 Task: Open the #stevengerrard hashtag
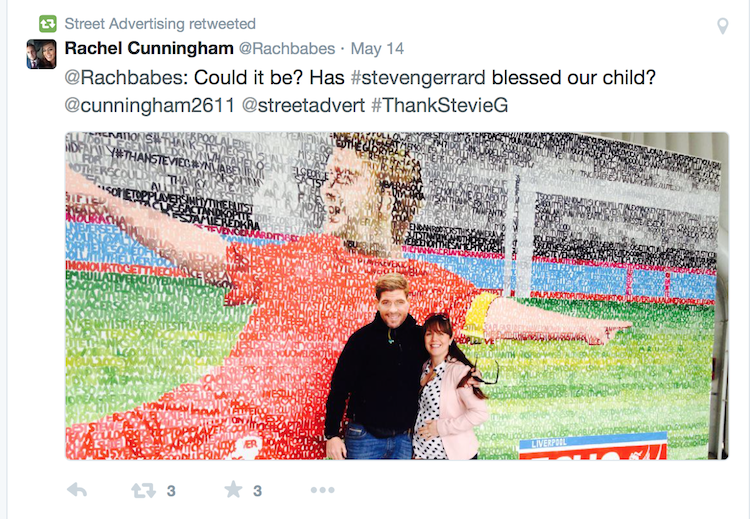click(418, 78)
